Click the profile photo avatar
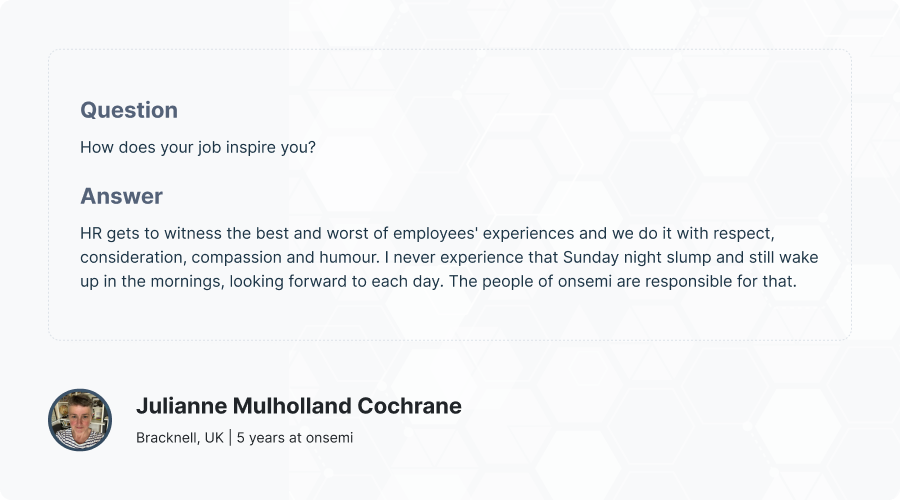 80,420
